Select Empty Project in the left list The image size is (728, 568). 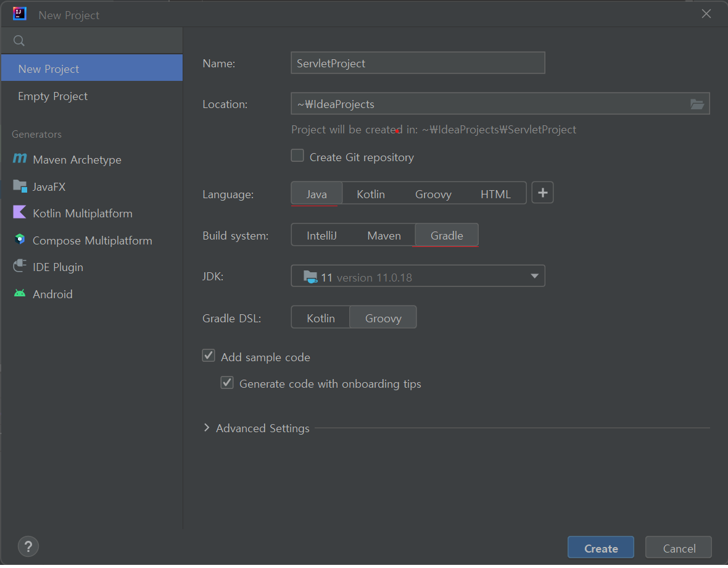pos(92,96)
